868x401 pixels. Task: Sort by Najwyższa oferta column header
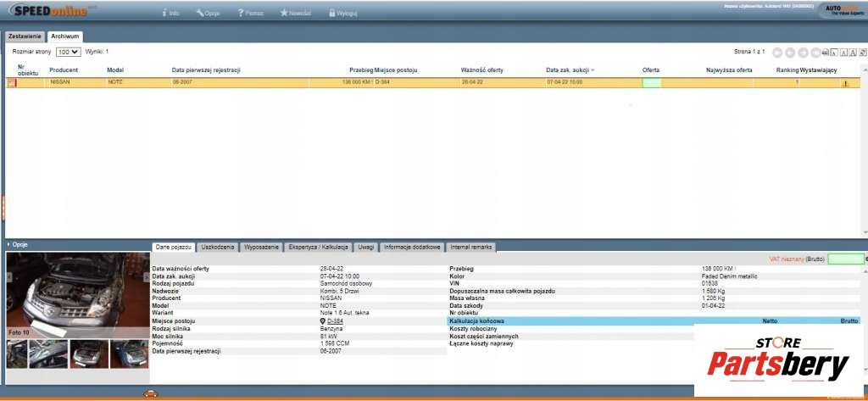tap(729, 70)
